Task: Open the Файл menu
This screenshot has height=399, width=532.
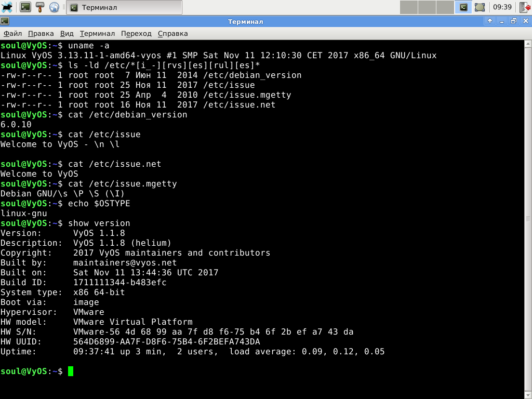Action: tap(12, 34)
